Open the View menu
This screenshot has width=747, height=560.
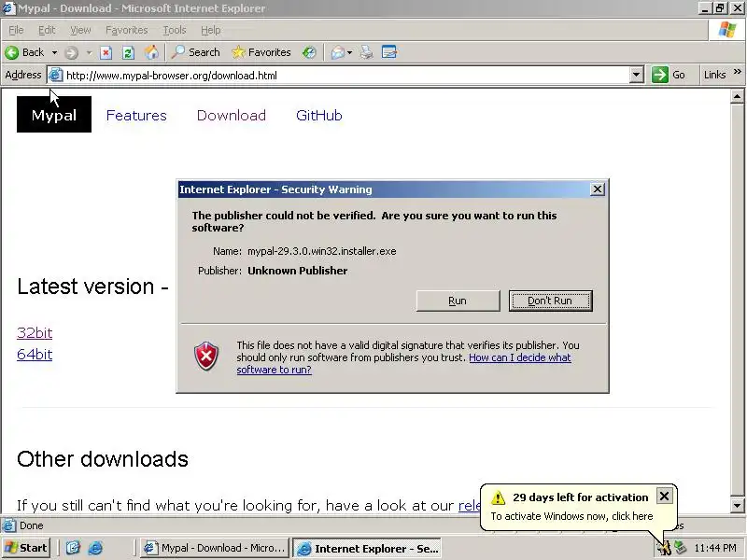pos(80,30)
